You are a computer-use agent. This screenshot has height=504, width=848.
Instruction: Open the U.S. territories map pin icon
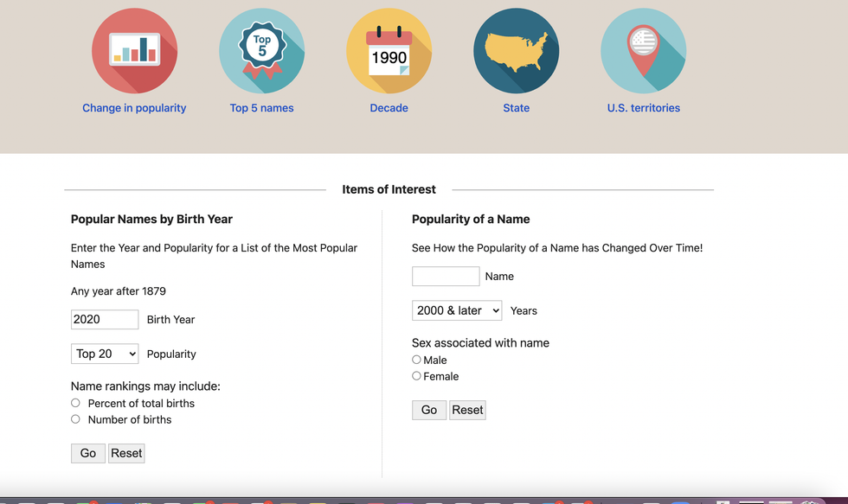643,50
